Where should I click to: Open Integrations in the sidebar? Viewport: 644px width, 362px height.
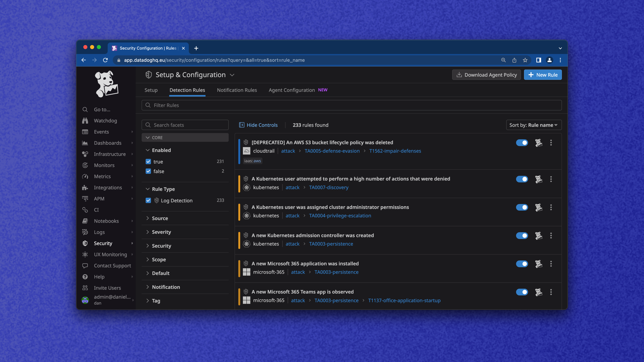(x=108, y=188)
